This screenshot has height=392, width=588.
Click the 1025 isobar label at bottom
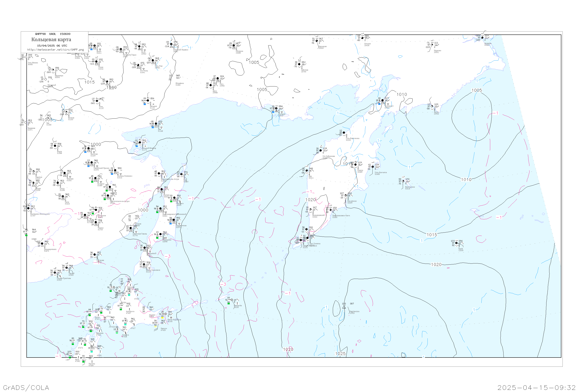click(x=340, y=354)
